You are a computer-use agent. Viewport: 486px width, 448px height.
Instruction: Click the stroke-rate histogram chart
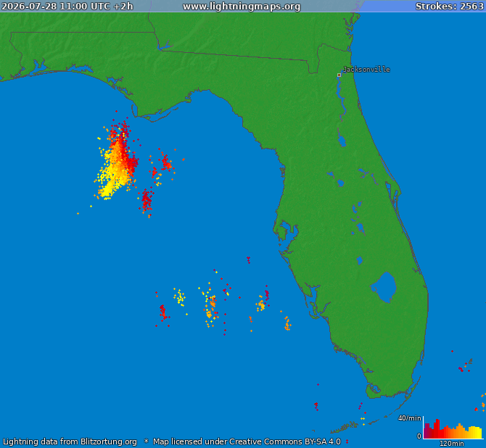click(x=453, y=428)
